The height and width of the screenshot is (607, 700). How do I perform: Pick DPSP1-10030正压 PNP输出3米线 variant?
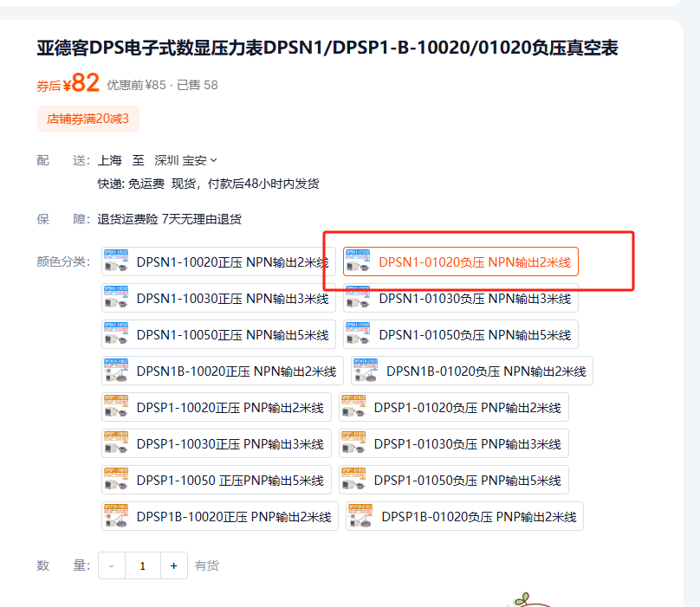[x=217, y=443]
